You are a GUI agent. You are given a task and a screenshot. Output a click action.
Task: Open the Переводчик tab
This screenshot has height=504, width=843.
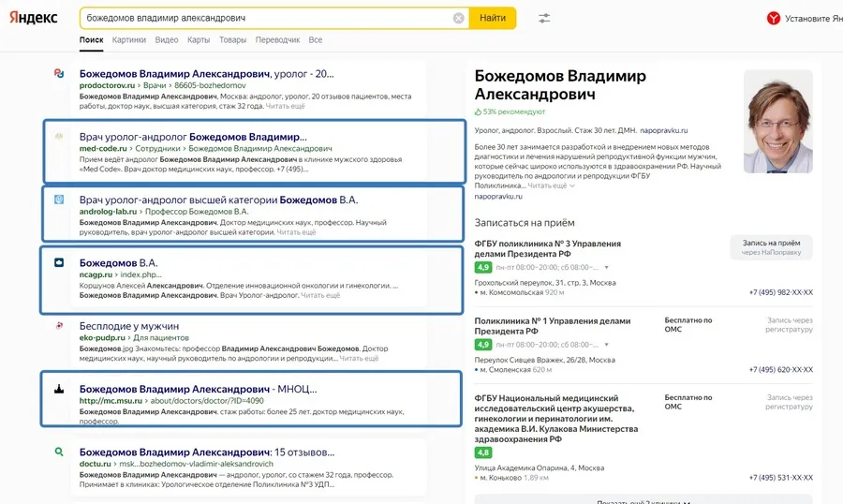tap(277, 39)
